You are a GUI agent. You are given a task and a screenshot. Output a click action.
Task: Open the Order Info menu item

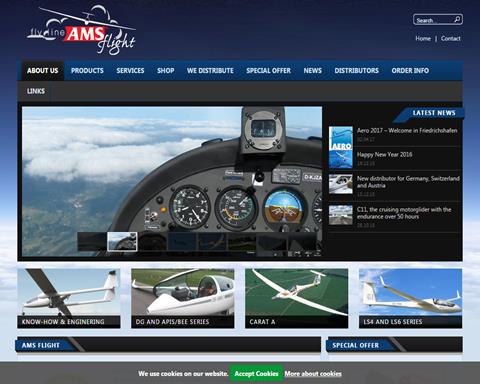pyautogui.click(x=410, y=71)
